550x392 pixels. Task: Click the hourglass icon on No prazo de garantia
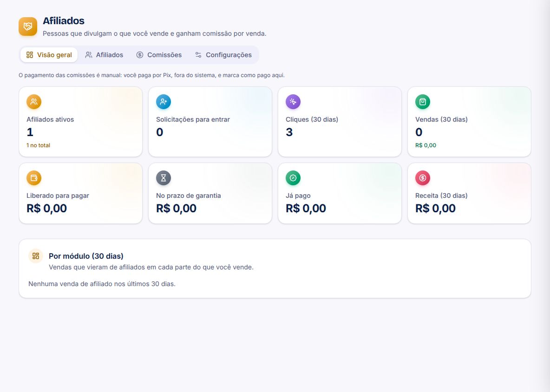164,178
